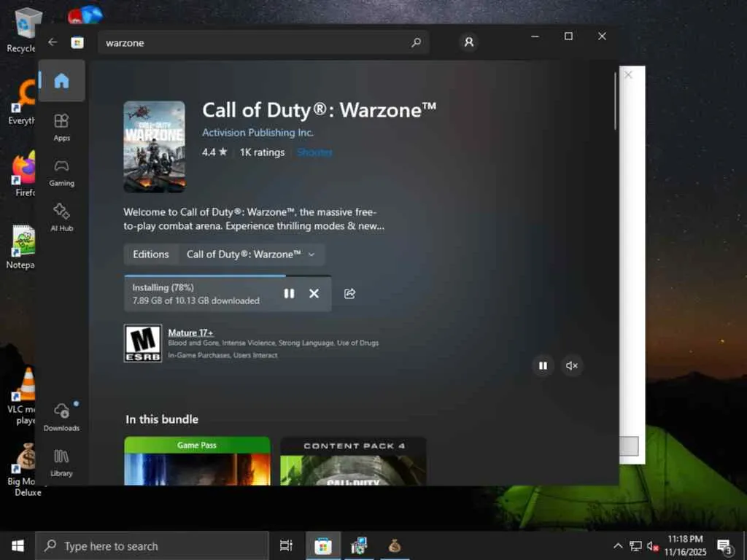Click the taskbar clock and date
Viewport: 747px width, 560px height.
pyautogui.click(x=686, y=545)
